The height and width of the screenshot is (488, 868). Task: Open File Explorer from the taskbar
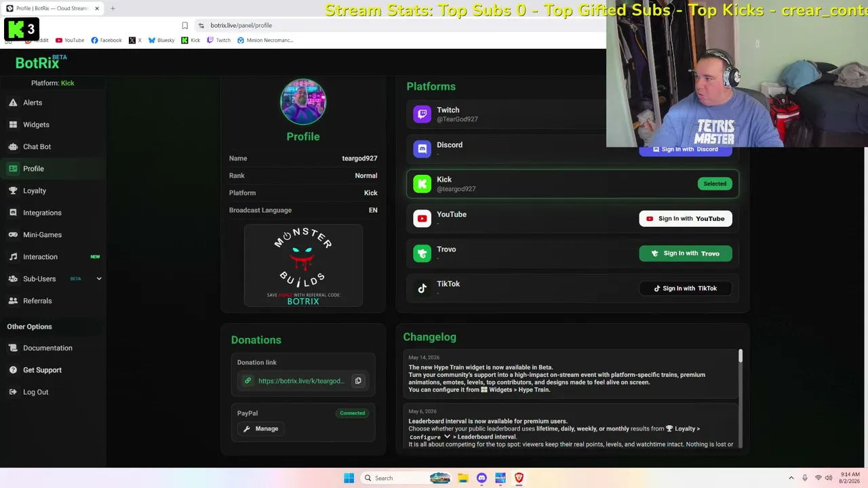(462, 478)
